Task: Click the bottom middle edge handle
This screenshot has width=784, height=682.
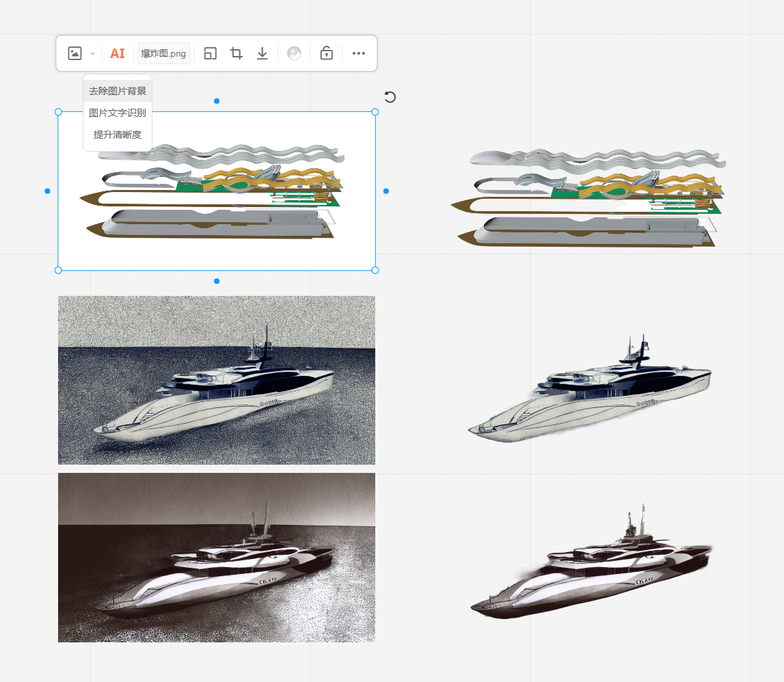Action: click(217, 281)
